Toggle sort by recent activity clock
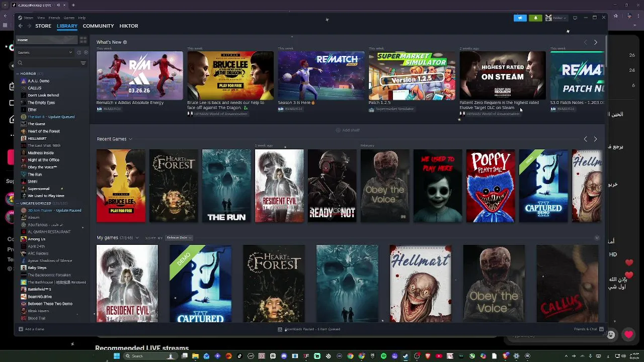Viewport: 644px width, 362px height. [79, 52]
